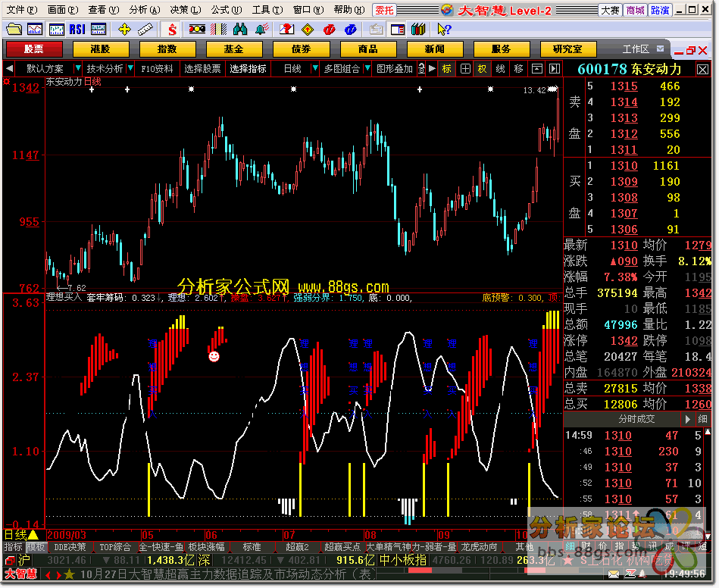Toggle the 指标 mode at bottom left
719x588 pixels.
click(14, 547)
